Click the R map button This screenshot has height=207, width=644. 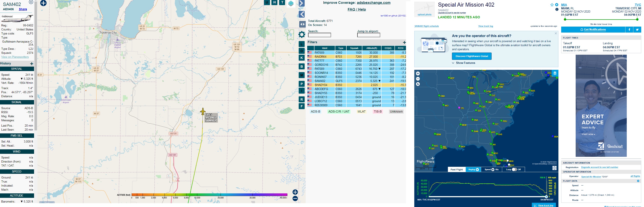(x=302, y=99)
